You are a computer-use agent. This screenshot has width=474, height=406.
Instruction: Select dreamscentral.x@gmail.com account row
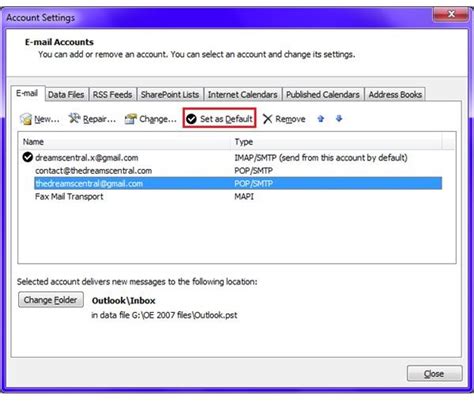[x=232, y=157]
